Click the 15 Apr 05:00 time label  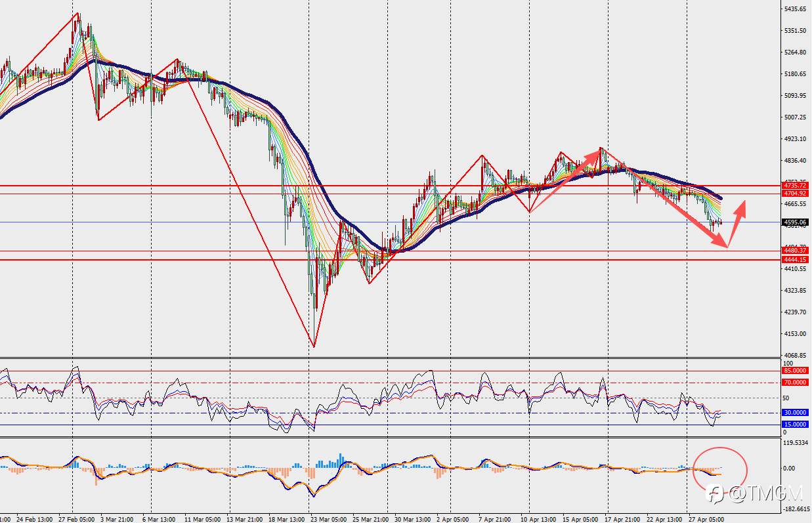(581, 519)
